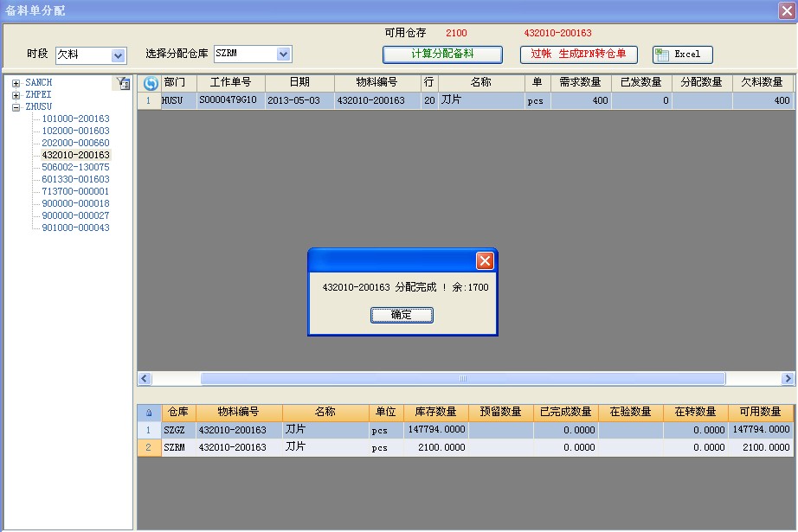Select tree item 900000-000027
Screen dimensions: 798x532
coord(75,215)
